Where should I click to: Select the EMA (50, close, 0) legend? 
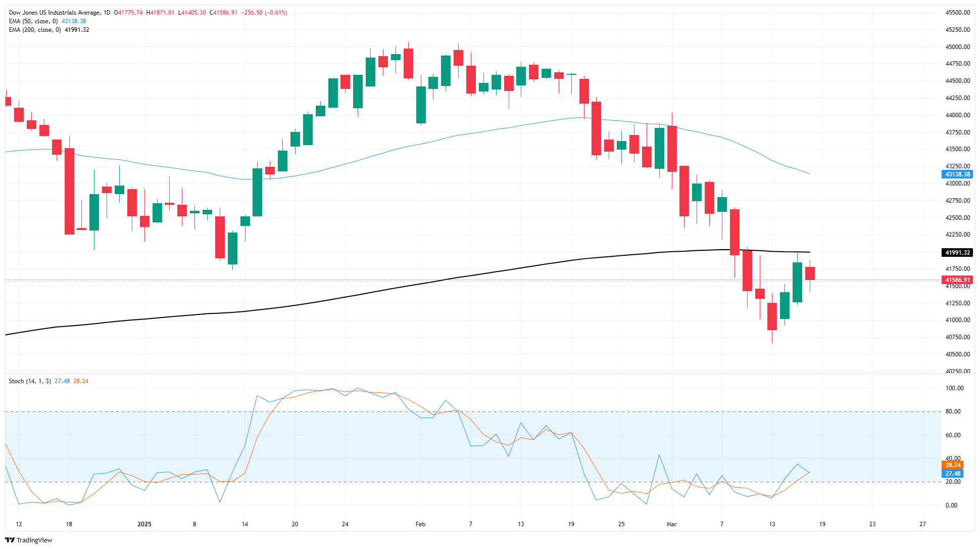33,21
